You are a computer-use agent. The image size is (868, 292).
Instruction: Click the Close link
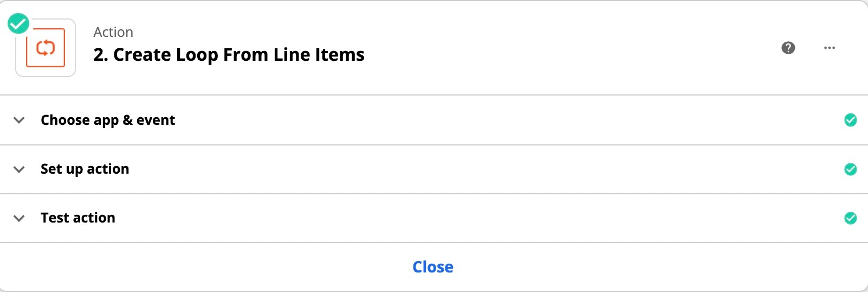[x=433, y=267]
